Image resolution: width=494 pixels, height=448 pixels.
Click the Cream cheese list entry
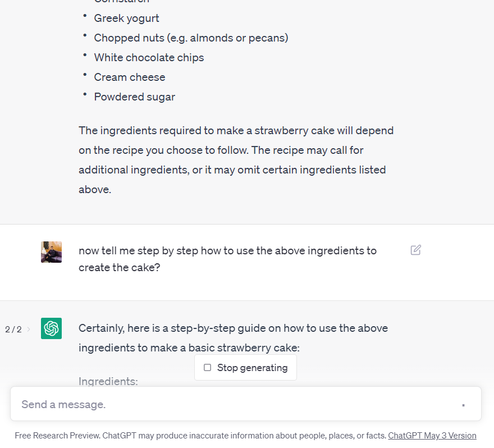point(130,77)
